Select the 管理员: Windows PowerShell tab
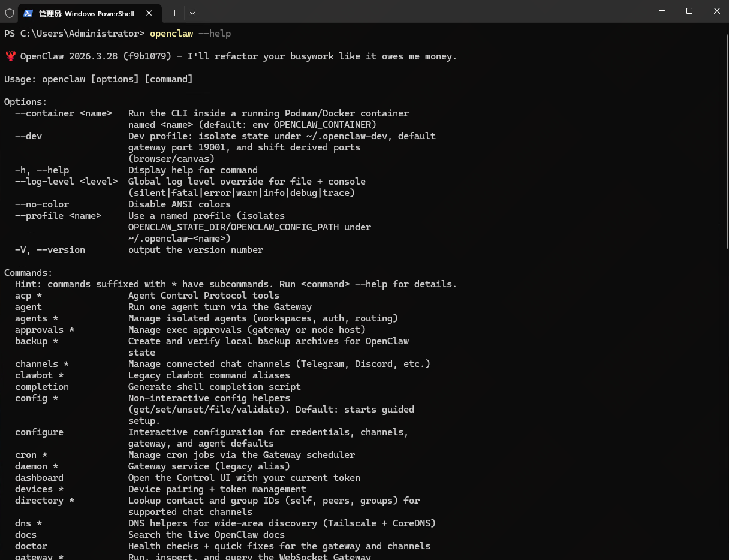This screenshot has height=560, width=729. [90, 13]
